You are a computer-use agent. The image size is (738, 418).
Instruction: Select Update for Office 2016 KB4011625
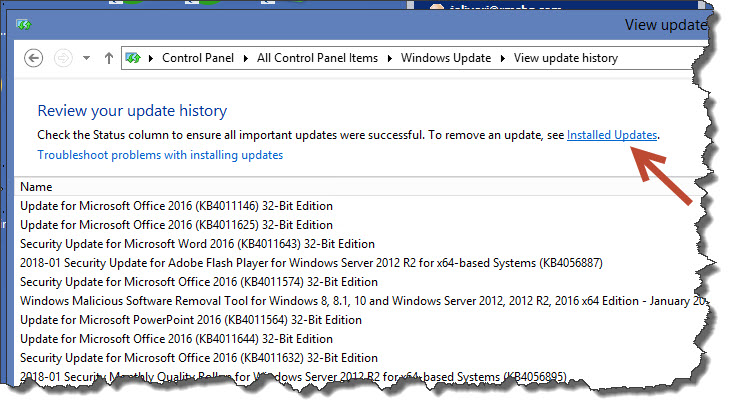tap(176, 225)
